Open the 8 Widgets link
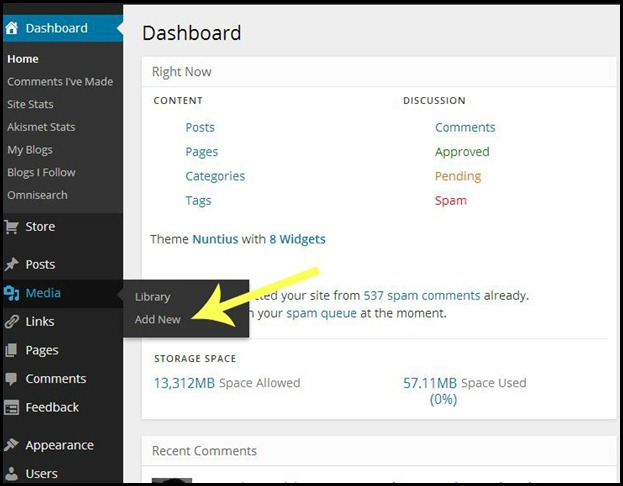This screenshot has width=623, height=486. 298,239
